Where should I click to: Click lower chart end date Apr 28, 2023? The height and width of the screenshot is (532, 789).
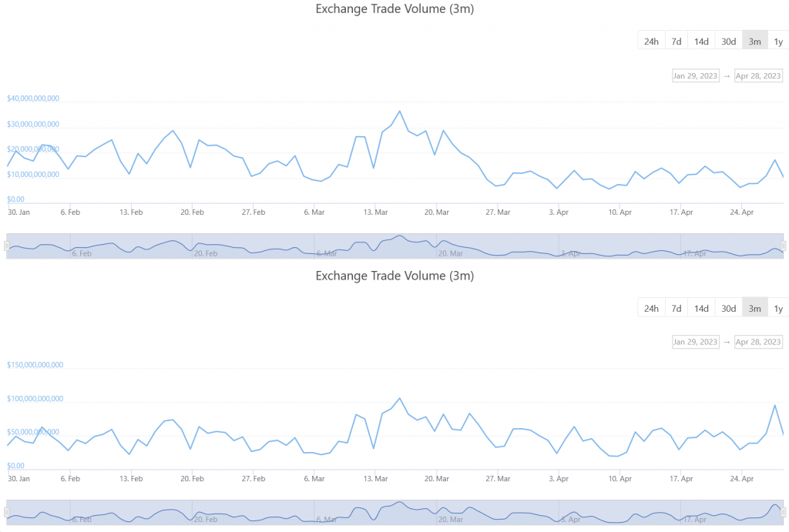click(x=758, y=342)
